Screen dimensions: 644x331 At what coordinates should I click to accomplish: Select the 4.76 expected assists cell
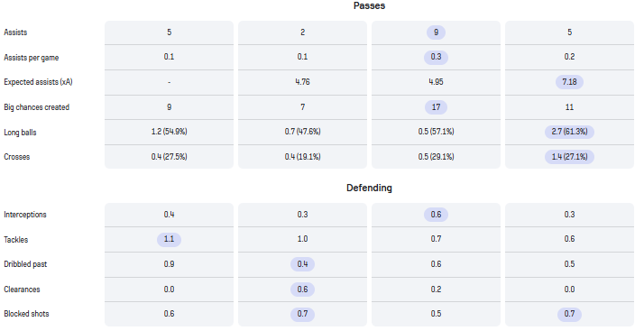302,82
